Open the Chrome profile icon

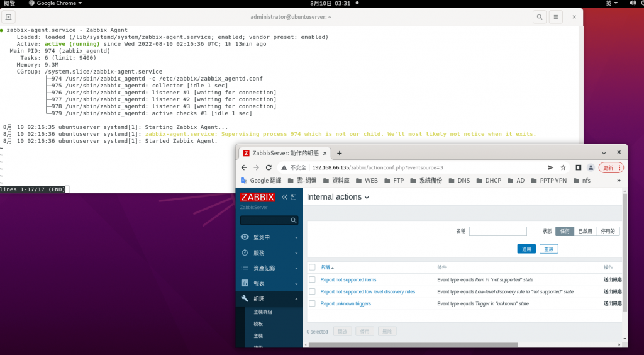tap(591, 167)
